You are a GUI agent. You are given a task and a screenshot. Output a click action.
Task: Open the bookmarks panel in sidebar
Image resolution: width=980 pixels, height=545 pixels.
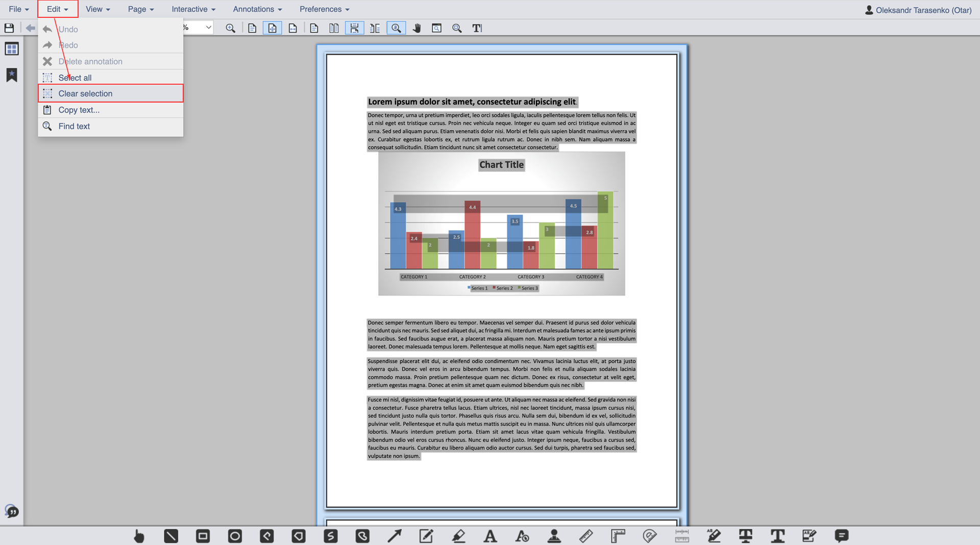coord(11,75)
